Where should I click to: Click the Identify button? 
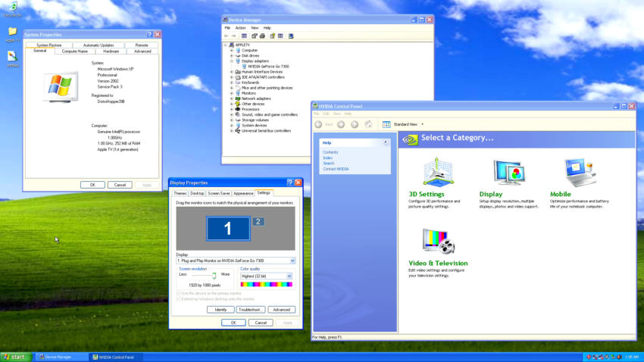pyautogui.click(x=220, y=310)
